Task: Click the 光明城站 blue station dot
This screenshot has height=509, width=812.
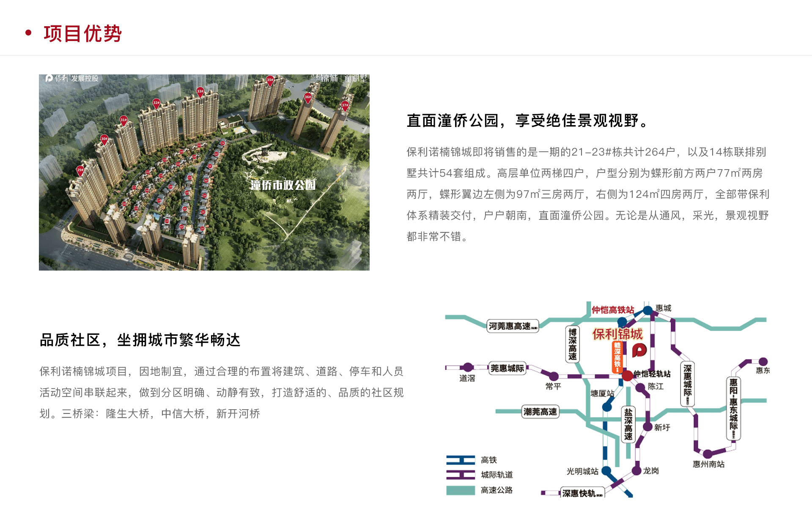Action: coord(606,471)
